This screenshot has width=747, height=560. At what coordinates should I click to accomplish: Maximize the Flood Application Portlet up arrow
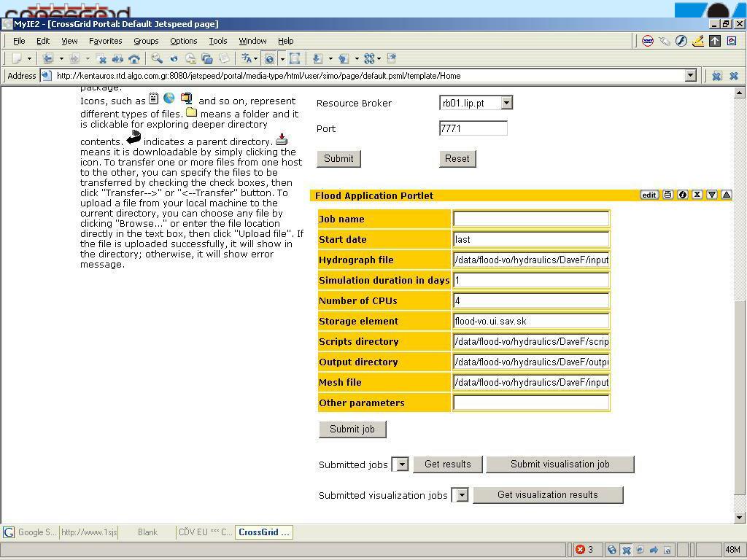point(727,194)
